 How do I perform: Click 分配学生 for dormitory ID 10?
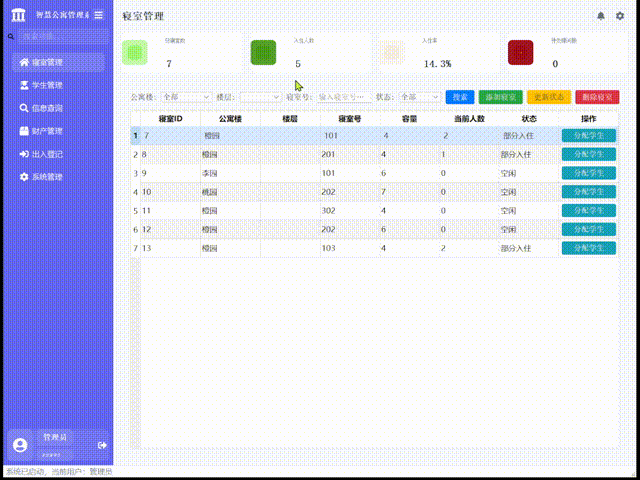[589, 192]
